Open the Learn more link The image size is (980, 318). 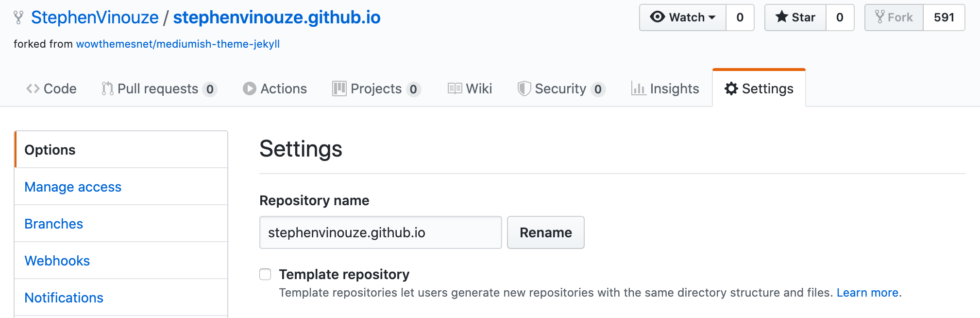click(867, 293)
